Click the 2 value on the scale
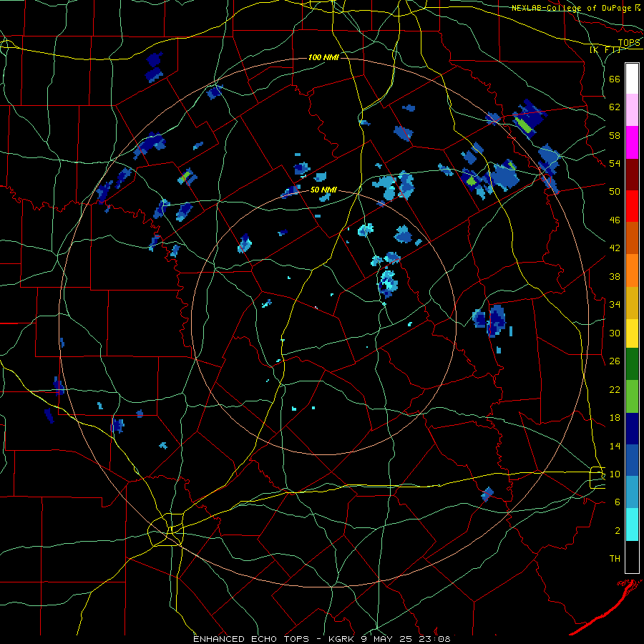 [x=617, y=531]
